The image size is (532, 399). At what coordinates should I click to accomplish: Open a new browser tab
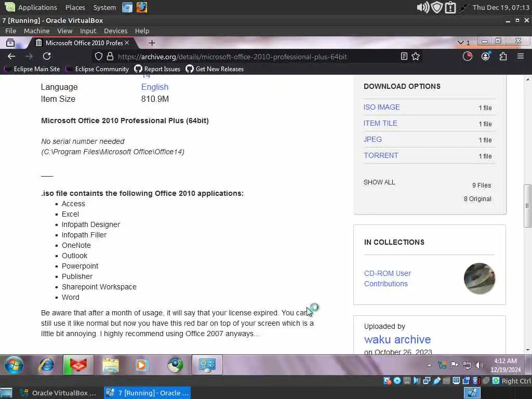point(152,43)
